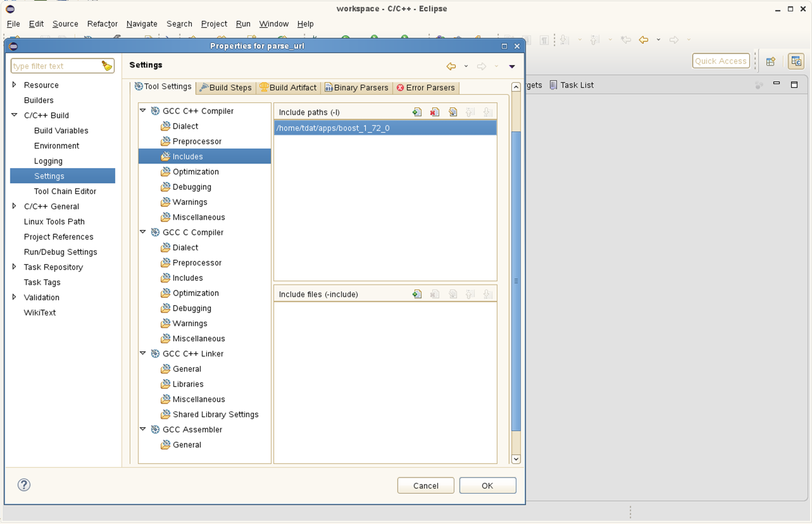Collapse the GCC C++ Compiler tree node

143,110
